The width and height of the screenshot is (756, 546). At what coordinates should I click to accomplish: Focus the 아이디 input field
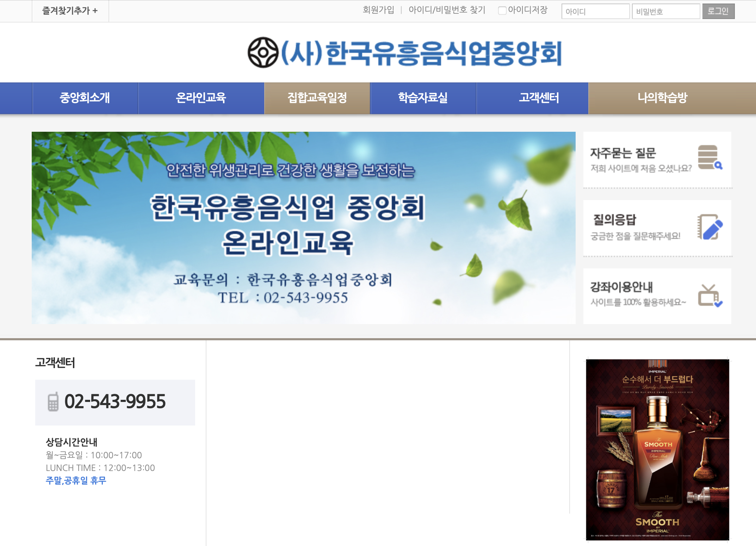tap(595, 11)
